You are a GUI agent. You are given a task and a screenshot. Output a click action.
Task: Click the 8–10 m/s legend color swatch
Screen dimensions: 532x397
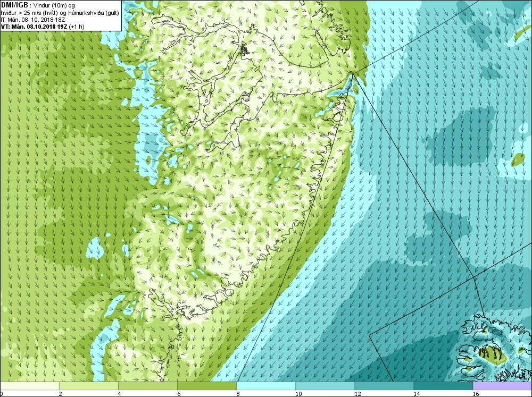pyautogui.click(x=266, y=386)
